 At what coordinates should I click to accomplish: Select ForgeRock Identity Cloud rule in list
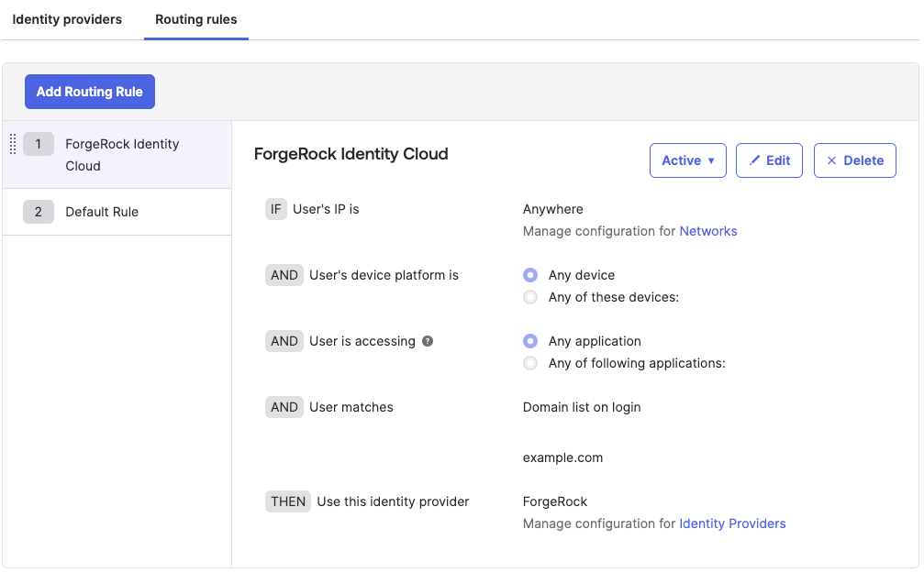coord(122,155)
